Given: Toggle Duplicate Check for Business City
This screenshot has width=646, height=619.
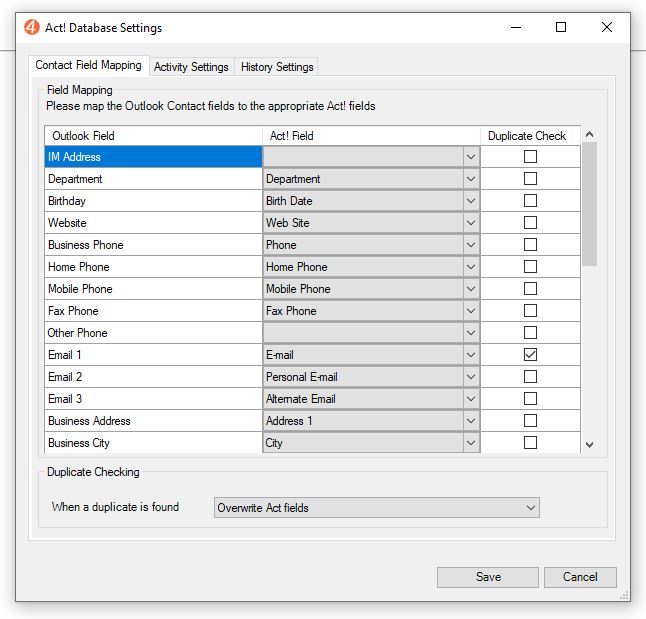Looking at the screenshot, I should coord(530,442).
